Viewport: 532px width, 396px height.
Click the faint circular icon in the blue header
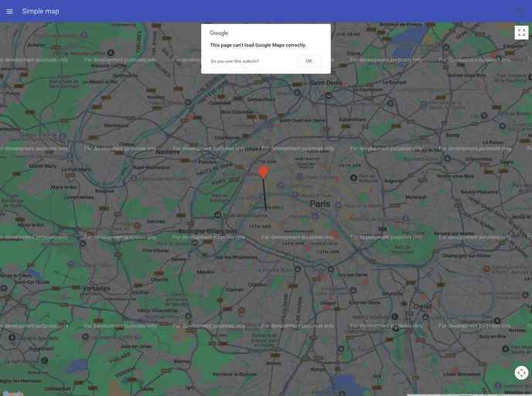[x=520, y=12]
